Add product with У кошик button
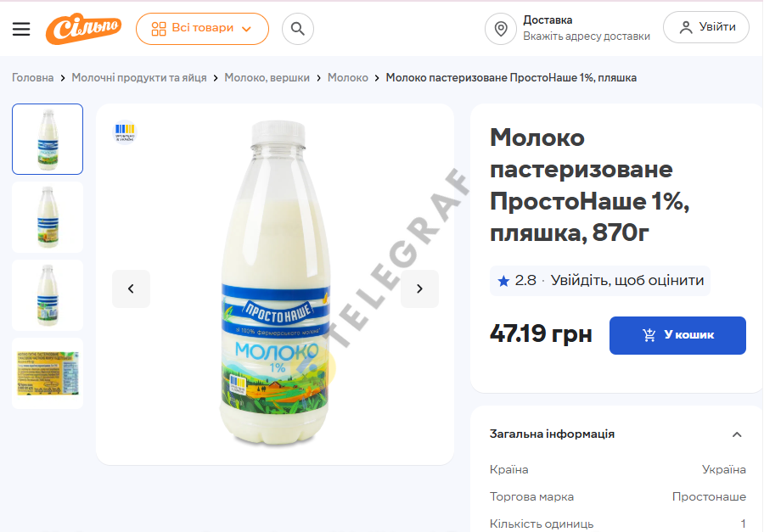764x532 pixels. tap(677, 335)
